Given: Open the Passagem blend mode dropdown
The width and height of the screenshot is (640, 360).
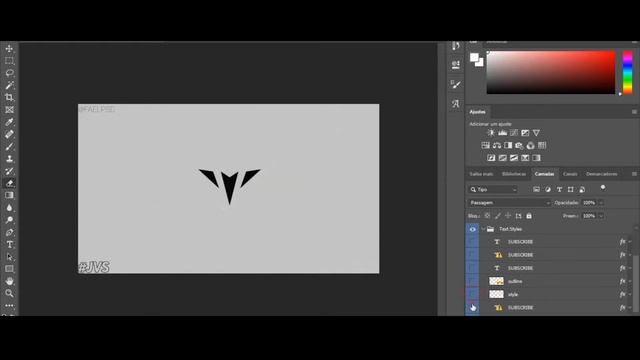Looking at the screenshot, I should (509, 202).
